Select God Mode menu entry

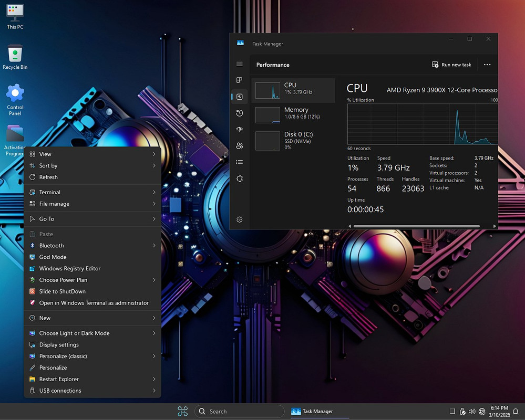92,257
